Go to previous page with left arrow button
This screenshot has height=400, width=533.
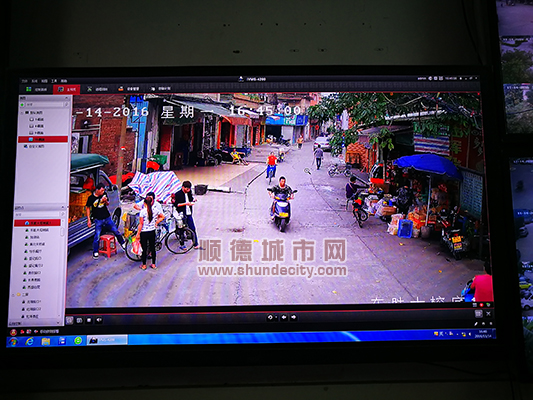(284, 317)
